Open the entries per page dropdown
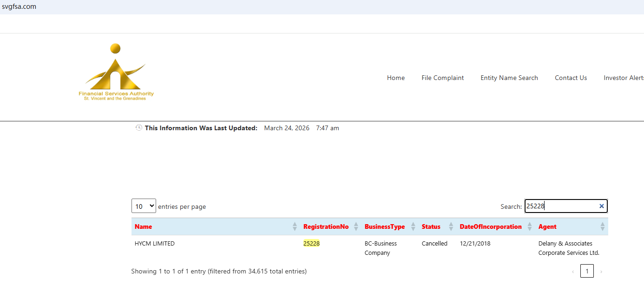 [144, 206]
